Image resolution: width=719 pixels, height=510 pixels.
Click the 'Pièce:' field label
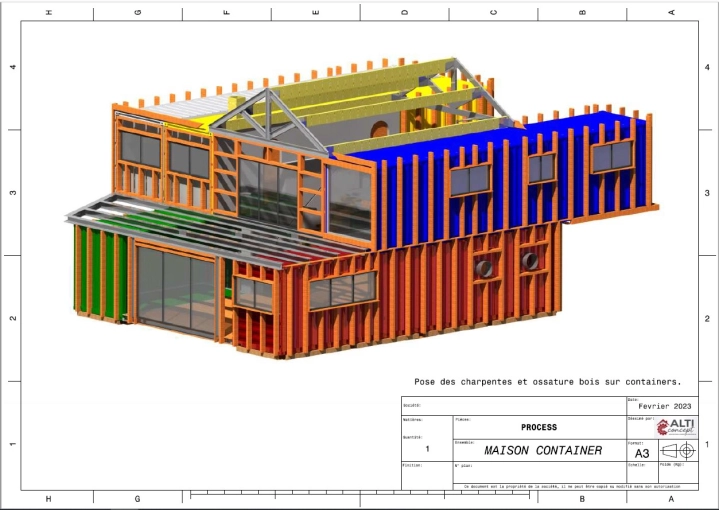pos(463,419)
